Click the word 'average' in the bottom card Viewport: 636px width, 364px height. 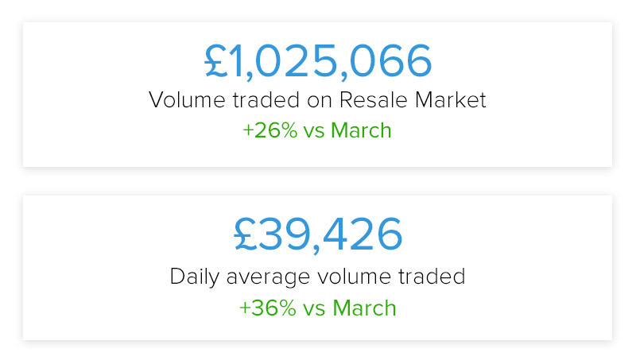pos(269,278)
